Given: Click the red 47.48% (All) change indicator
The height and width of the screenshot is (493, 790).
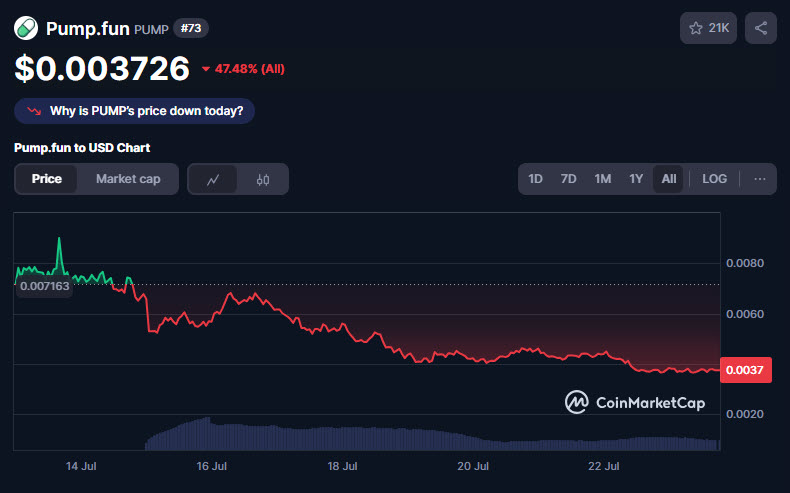Looking at the screenshot, I should [243, 68].
